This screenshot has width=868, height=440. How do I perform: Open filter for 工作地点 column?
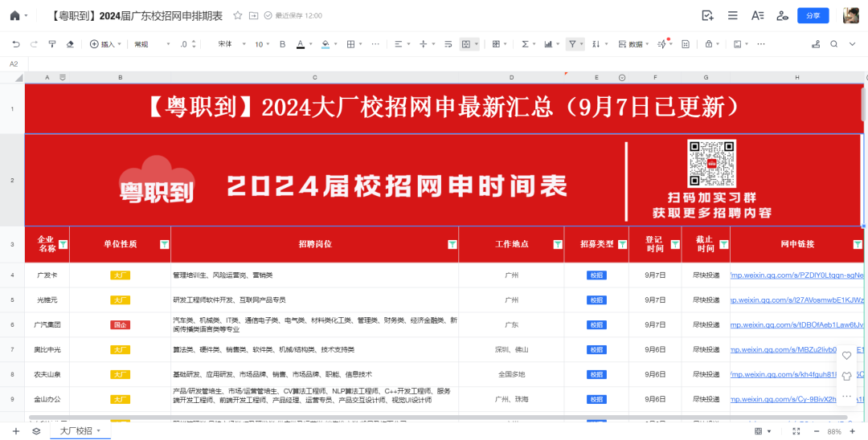pyautogui.click(x=558, y=244)
